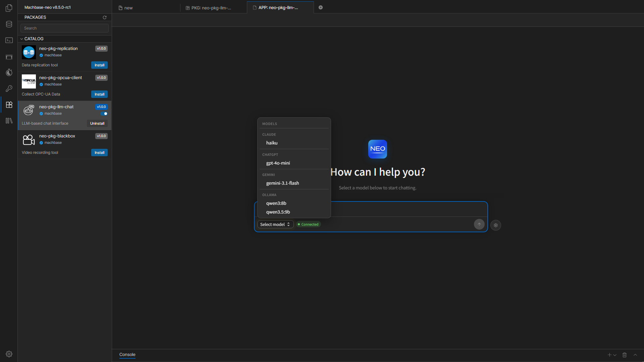Click the LLM-based chat interface description
The height and width of the screenshot is (362, 644).
(x=45, y=123)
